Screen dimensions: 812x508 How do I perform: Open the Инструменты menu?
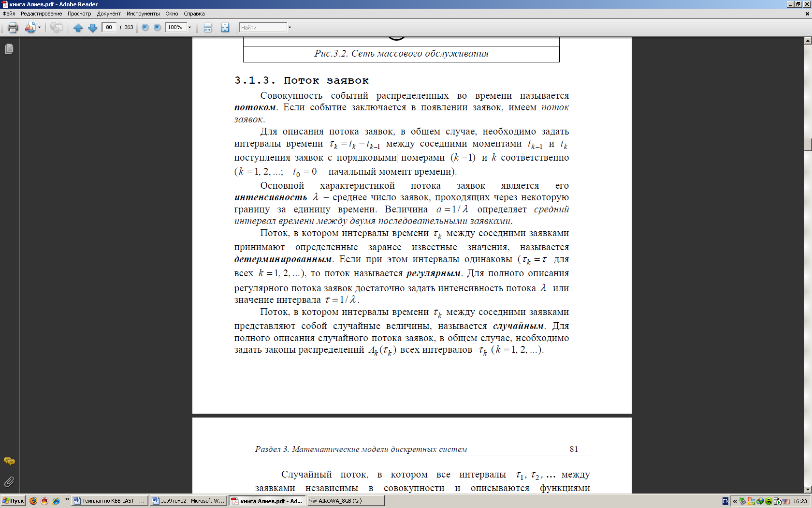pos(143,14)
